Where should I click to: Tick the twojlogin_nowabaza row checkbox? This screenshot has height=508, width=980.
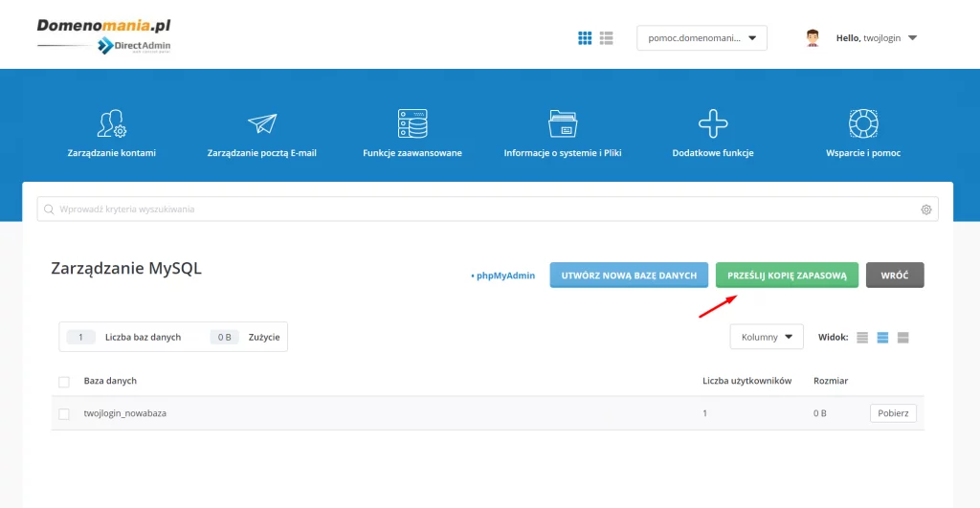pos(64,413)
